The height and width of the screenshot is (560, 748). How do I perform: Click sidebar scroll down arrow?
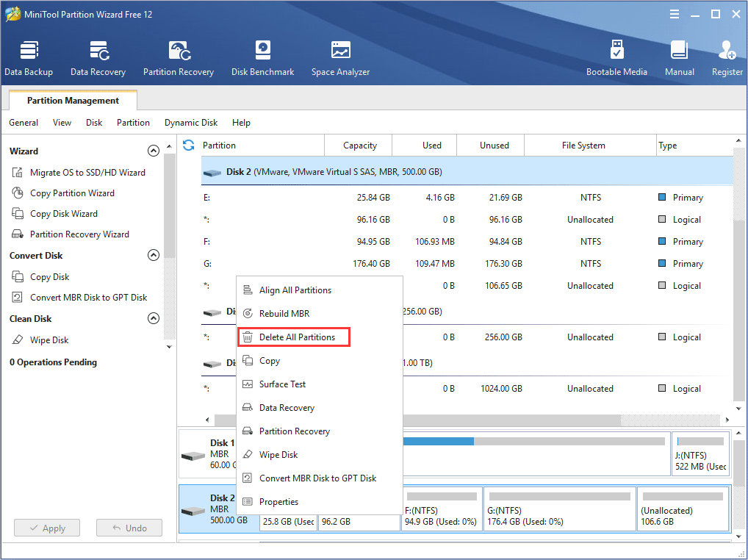pyautogui.click(x=169, y=348)
